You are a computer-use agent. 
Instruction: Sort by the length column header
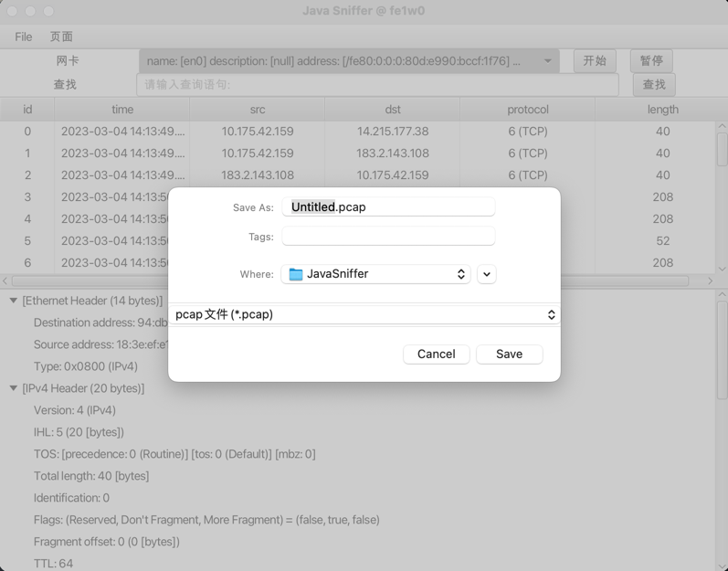pyautogui.click(x=662, y=110)
